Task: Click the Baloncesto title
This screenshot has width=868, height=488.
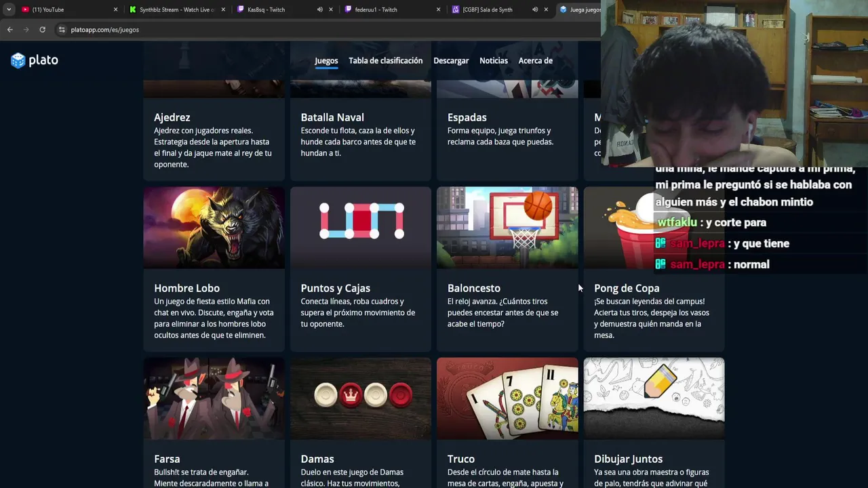Action: coord(474,288)
